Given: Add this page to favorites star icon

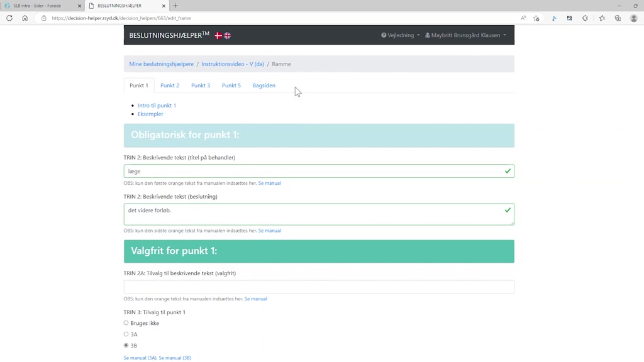Looking at the screenshot, I should (536, 18).
